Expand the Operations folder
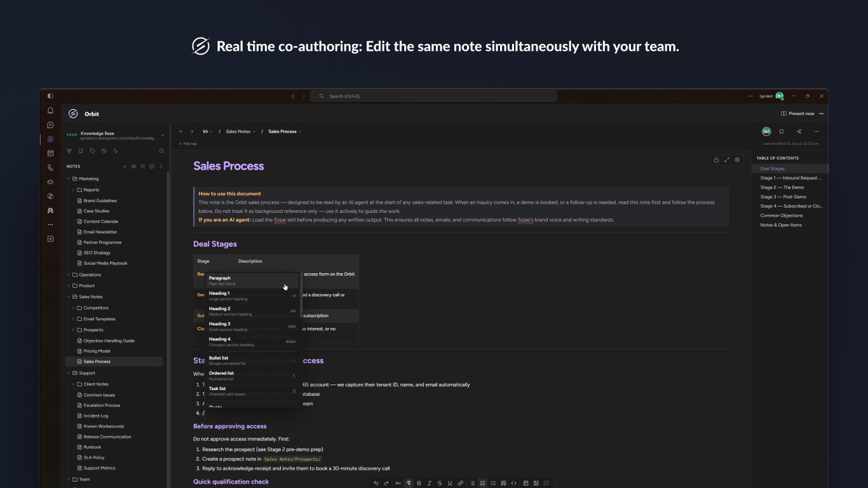868x488 pixels. (x=69, y=274)
